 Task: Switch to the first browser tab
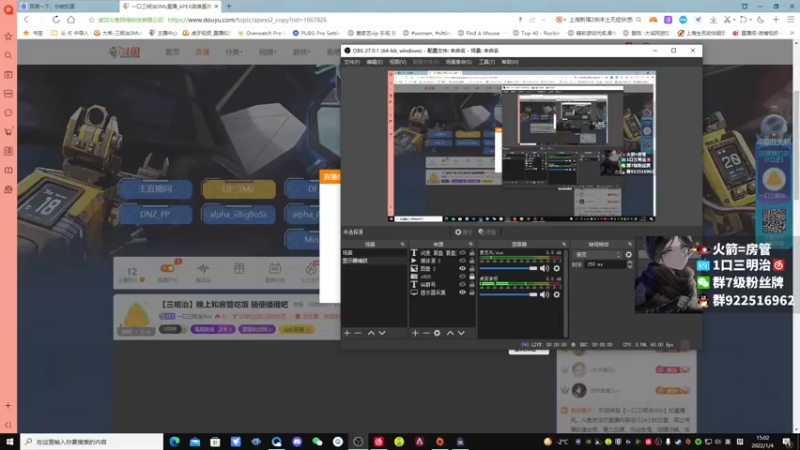(x=66, y=6)
